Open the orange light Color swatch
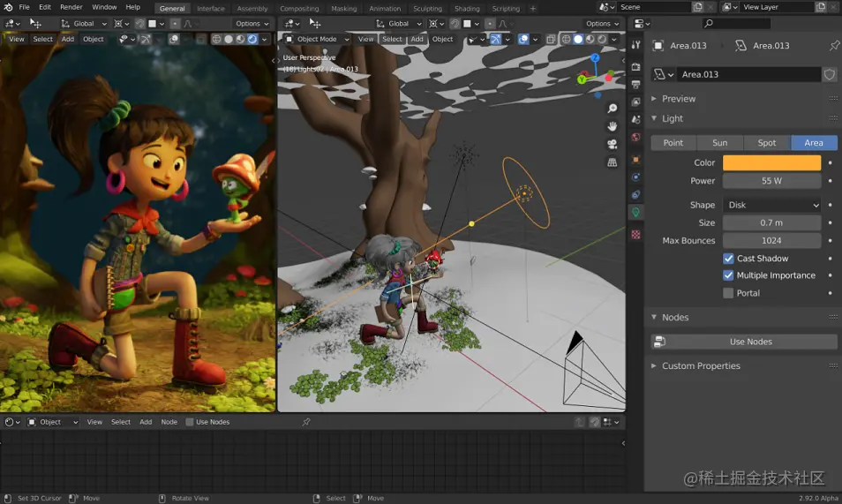Viewport: 842px width, 504px height. tap(771, 162)
